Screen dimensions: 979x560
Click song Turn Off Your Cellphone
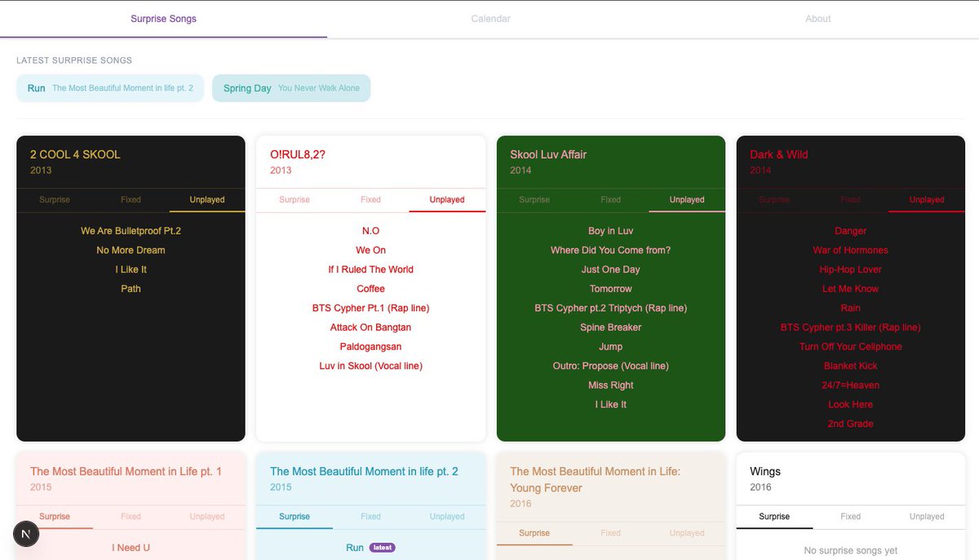pos(851,346)
